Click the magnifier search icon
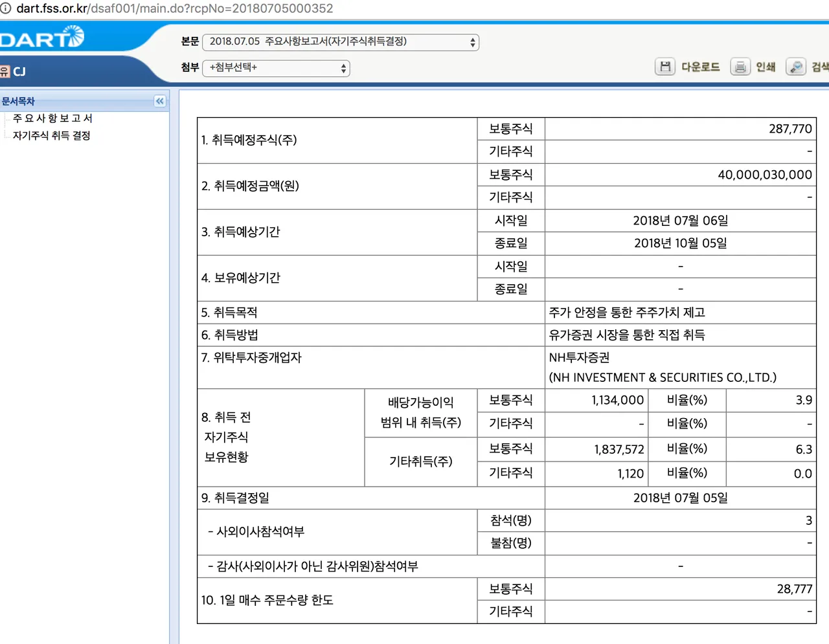The width and height of the screenshot is (829, 644). (x=796, y=66)
